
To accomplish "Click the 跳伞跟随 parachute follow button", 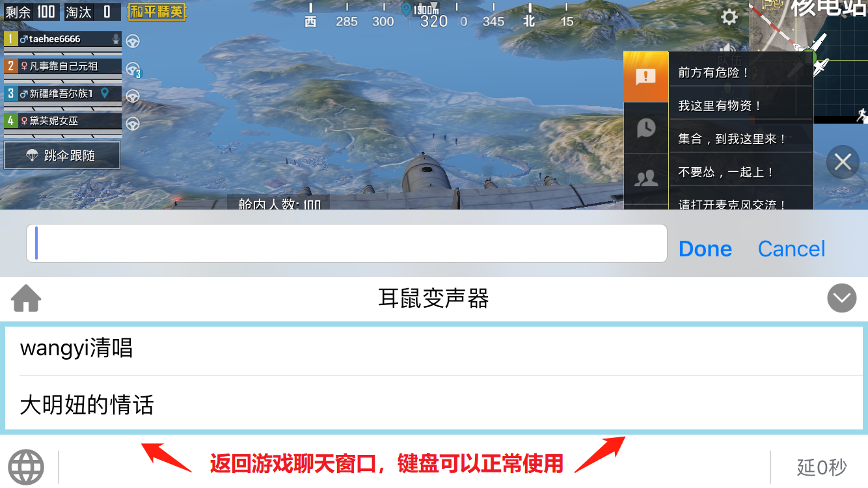I will click(62, 156).
